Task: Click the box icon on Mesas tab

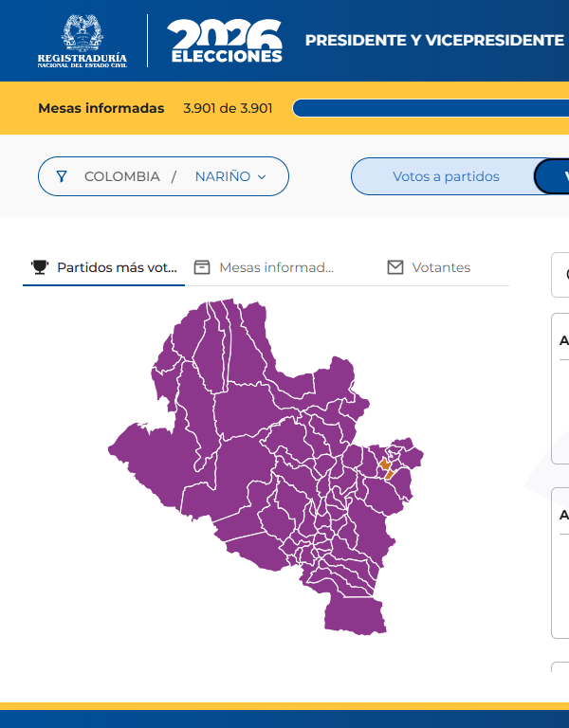Action: click(202, 267)
